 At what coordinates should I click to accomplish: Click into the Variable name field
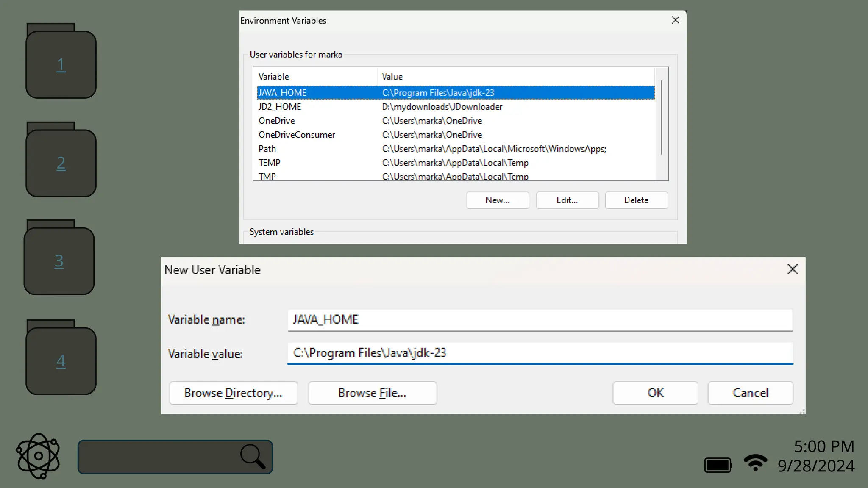(x=540, y=319)
